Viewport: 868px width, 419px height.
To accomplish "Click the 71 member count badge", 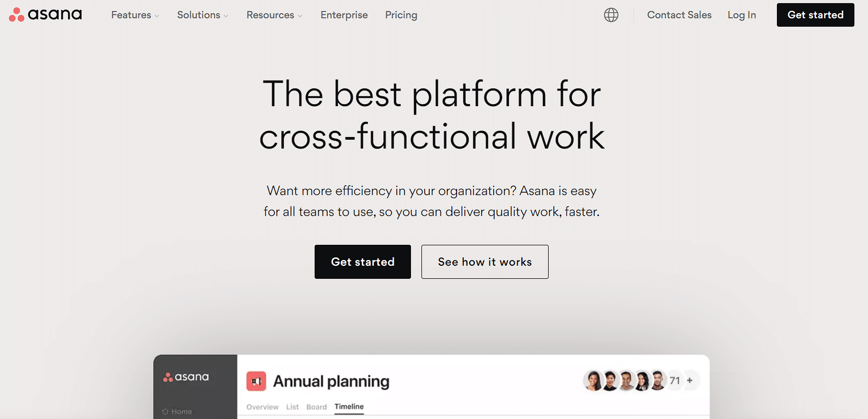I will pyautogui.click(x=674, y=380).
